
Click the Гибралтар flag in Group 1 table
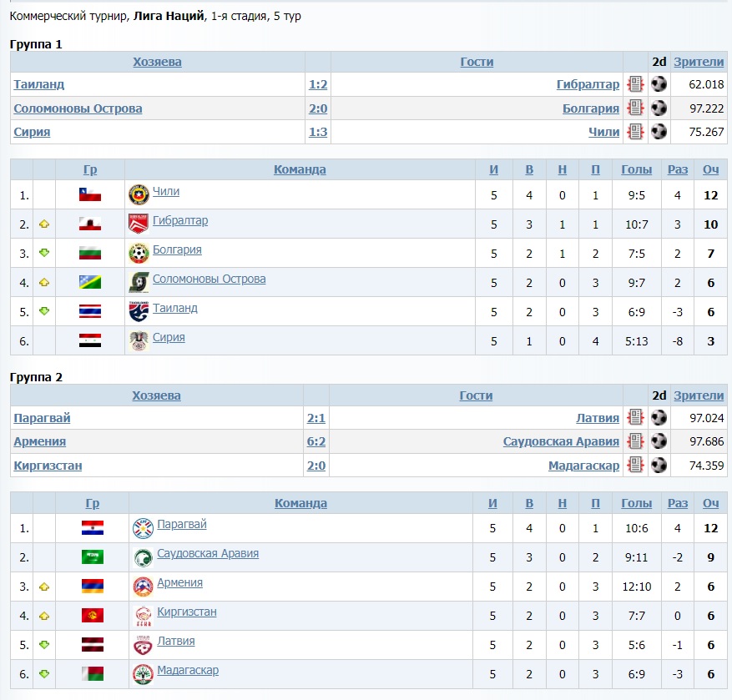90,224
